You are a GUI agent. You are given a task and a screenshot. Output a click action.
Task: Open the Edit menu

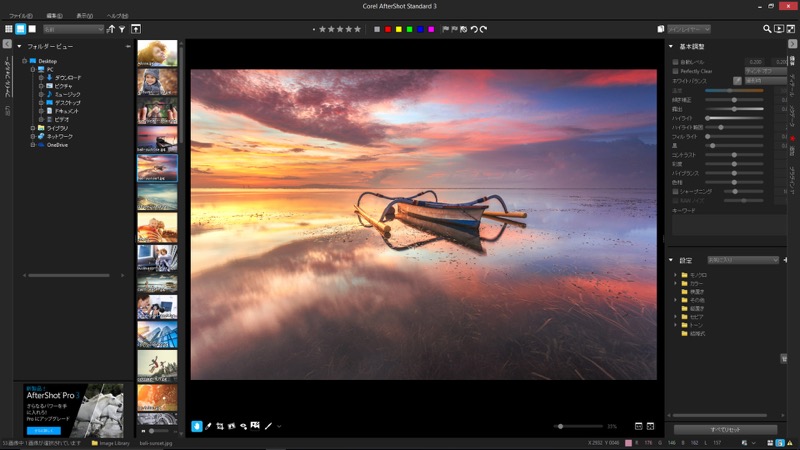(x=55, y=16)
